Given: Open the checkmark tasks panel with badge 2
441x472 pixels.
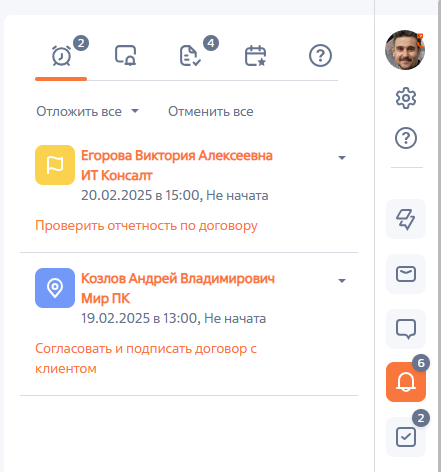Looking at the screenshot, I should point(406,437).
